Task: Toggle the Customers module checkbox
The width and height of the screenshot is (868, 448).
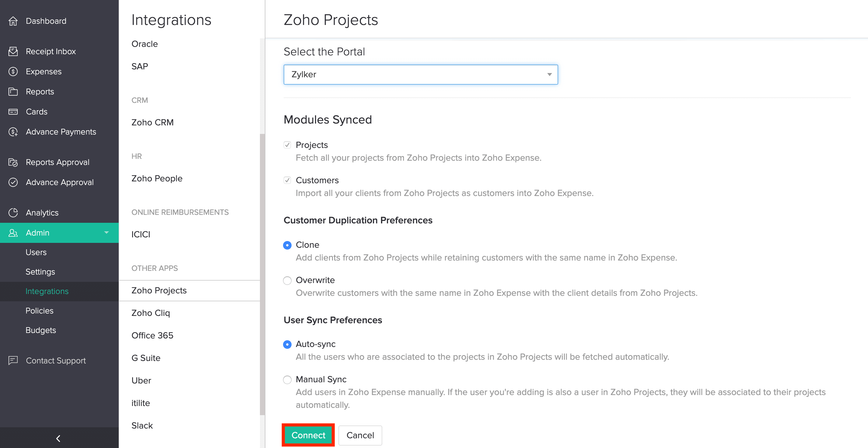Action: pyautogui.click(x=287, y=180)
